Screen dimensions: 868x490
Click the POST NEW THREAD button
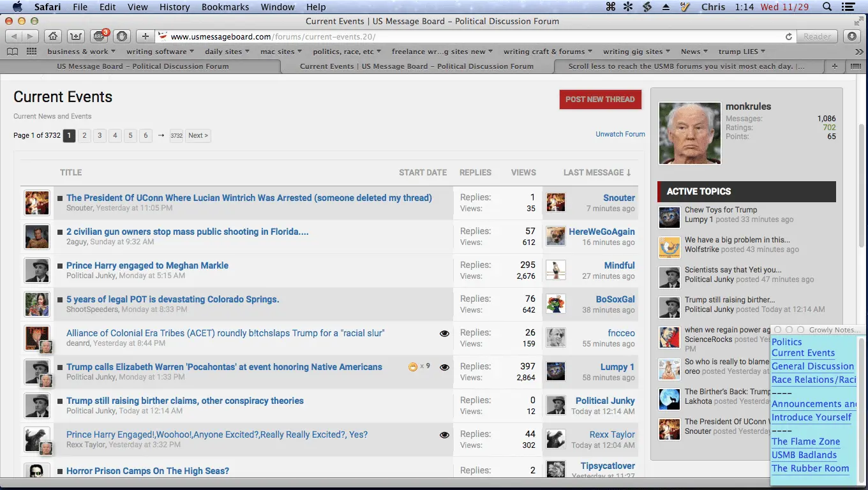click(600, 100)
